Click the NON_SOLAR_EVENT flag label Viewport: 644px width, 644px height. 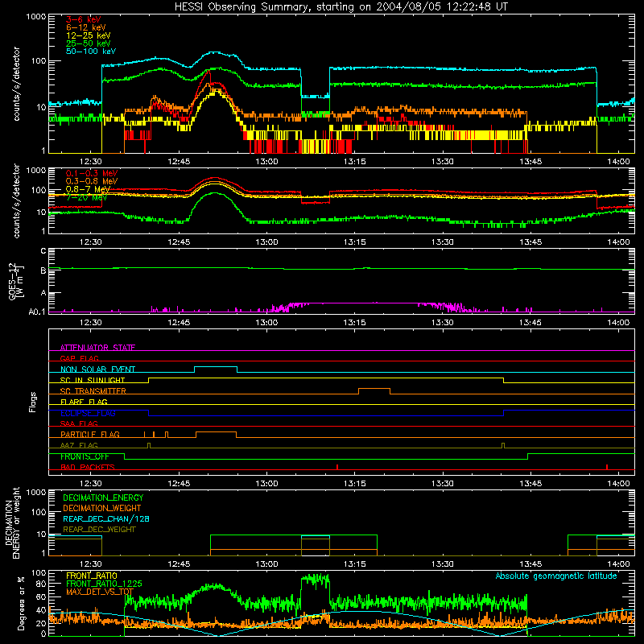click(x=97, y=369)
